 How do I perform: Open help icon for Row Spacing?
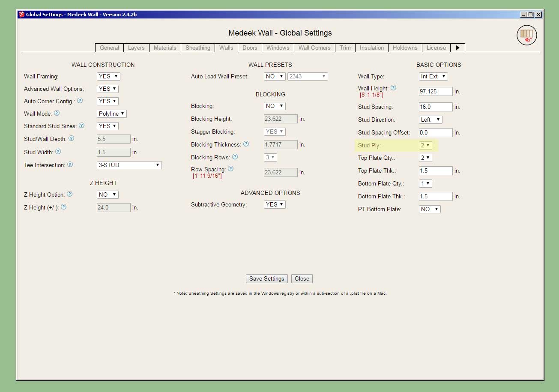(230, 169)
